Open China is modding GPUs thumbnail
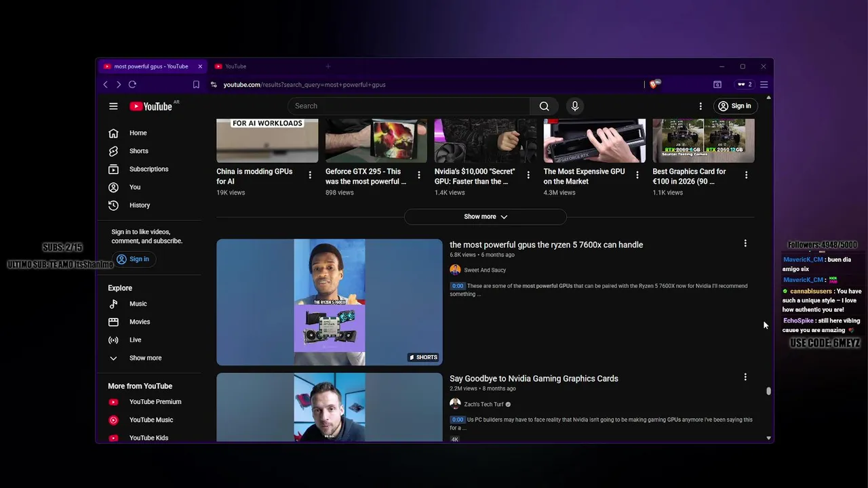This screenshot has width=868, height=488. [267, 141]
